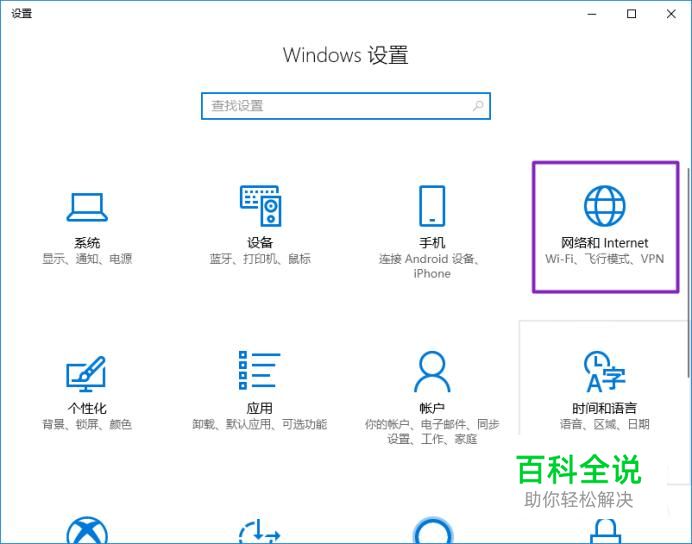Viewport: 692px width, 544px height.
Task: Click the vertical scrollbar thumb
Action: [688, 272]
